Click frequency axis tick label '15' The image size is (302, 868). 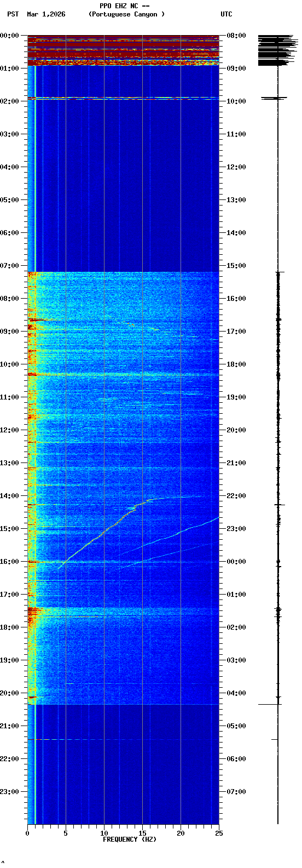142,833
